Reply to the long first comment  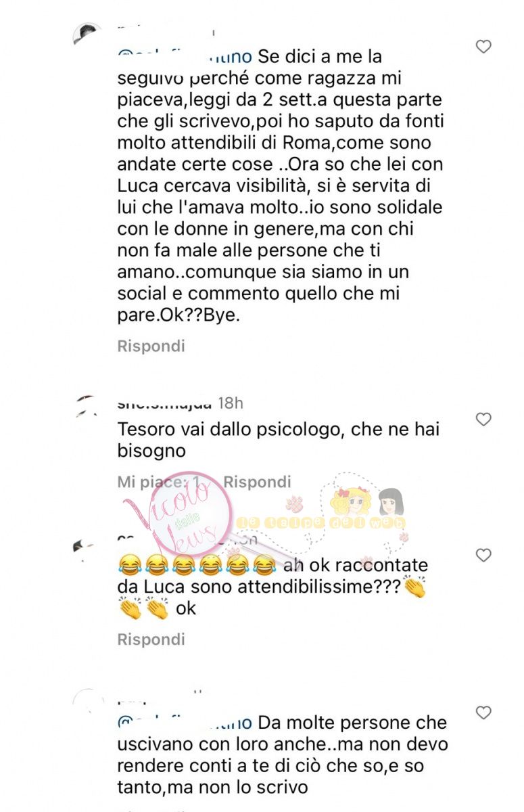point(151,346)
